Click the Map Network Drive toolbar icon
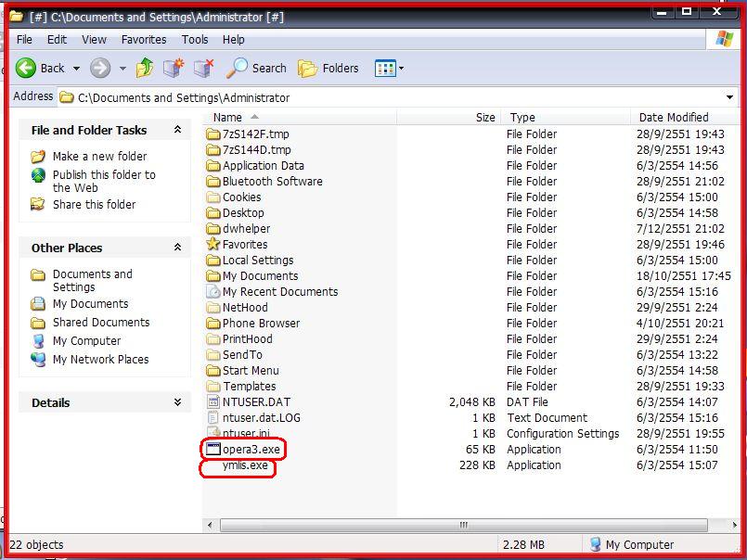Image resolution: width=747 pixels, height=560 pixels. [x=174, y=68]
